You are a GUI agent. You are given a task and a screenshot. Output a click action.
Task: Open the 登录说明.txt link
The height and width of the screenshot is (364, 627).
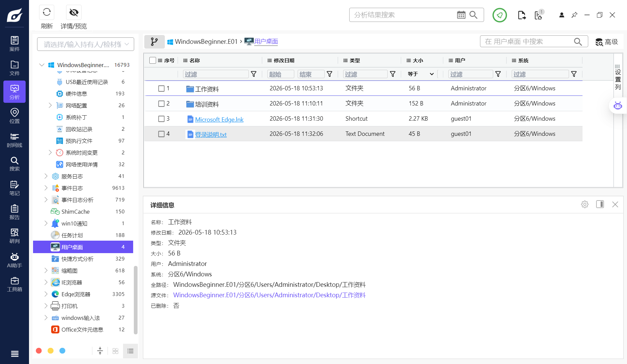tap(211, 134)
